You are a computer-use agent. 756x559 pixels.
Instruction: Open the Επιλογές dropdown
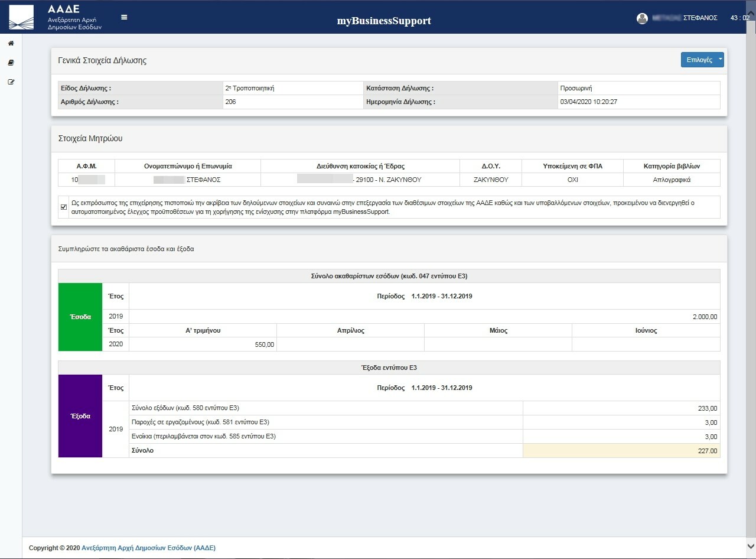[698, 59]
